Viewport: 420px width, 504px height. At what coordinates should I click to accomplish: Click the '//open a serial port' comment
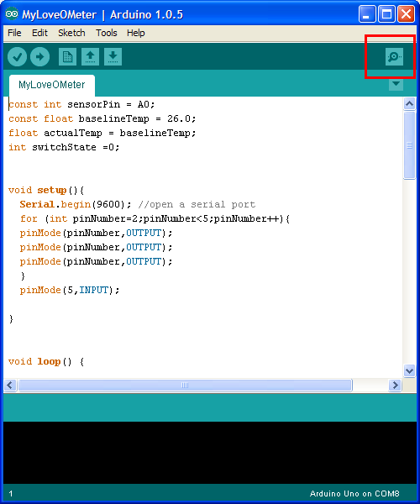pyautogui.click(x=197, y=204)
